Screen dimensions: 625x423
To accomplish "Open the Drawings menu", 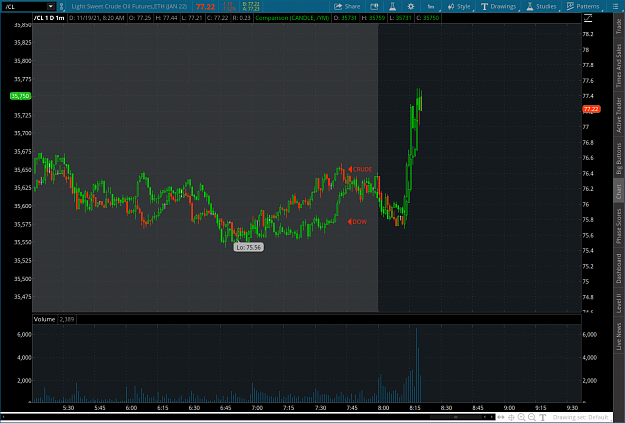I will pyautogui.click(x=499, y=6).
